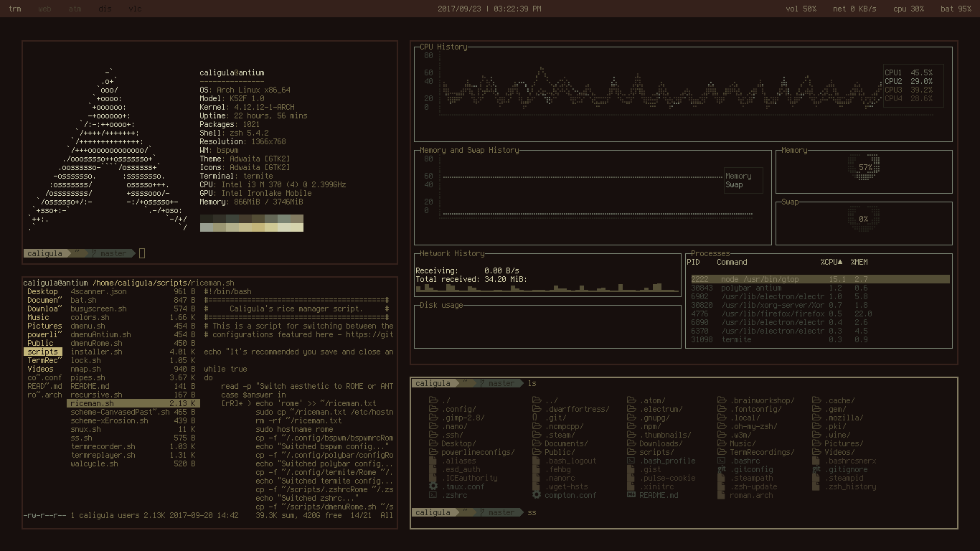Click the caligula@antium heading in neofetch
Image resolution: width=980 pixels, height=551 pixels.
[232, 72]
